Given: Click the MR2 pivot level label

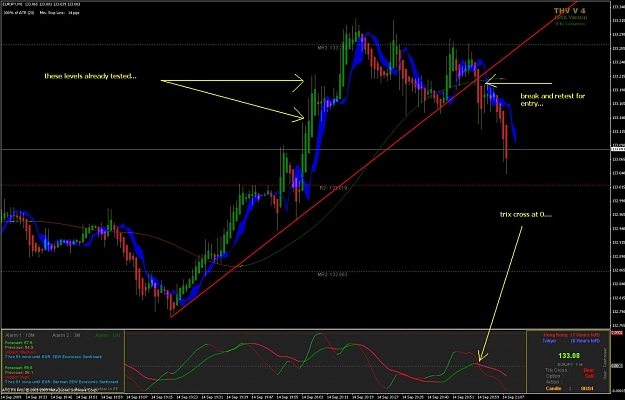Looking at the screenshot, I should tap(332, 275).
